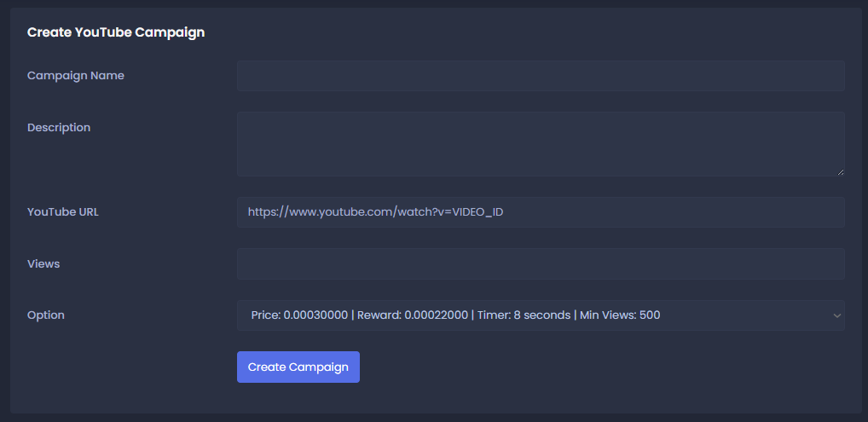Click the Views label
The height and width of the screenshot is (422, 868).
click(x=43, y=264)
